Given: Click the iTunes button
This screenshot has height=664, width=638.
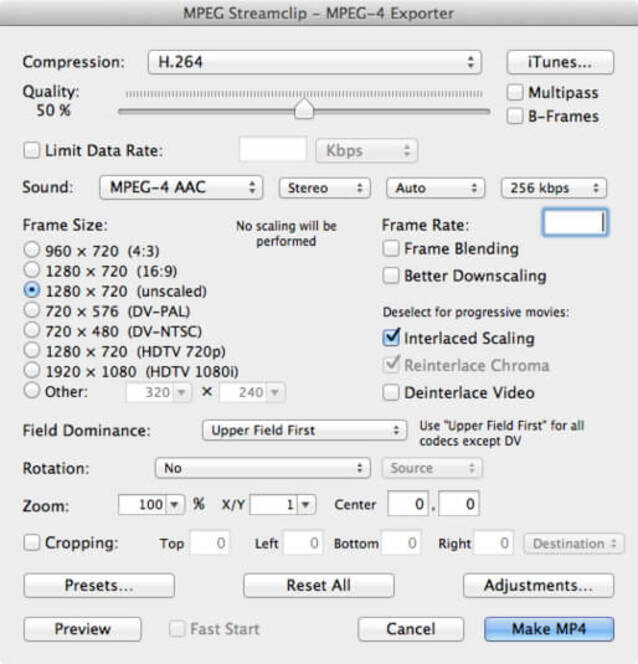Looking at the screenshot, I should click(x=559, y=62).
